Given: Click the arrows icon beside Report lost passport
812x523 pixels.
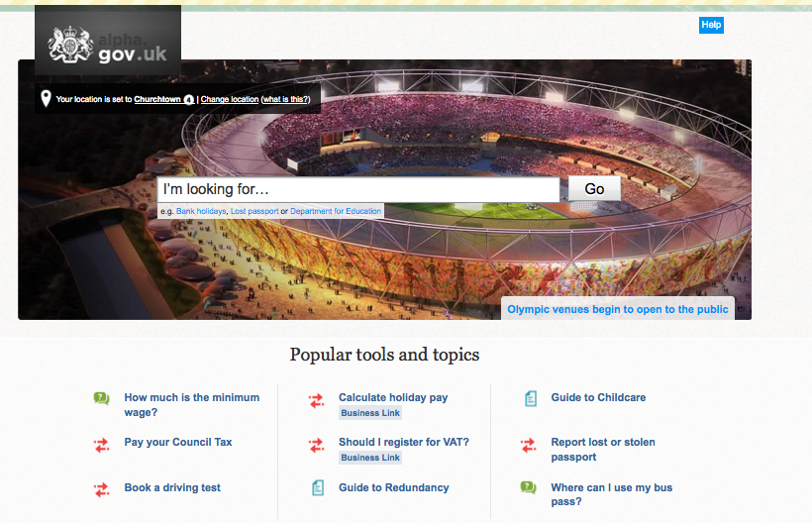Looking at the screenshot, I should pos(528,446).
